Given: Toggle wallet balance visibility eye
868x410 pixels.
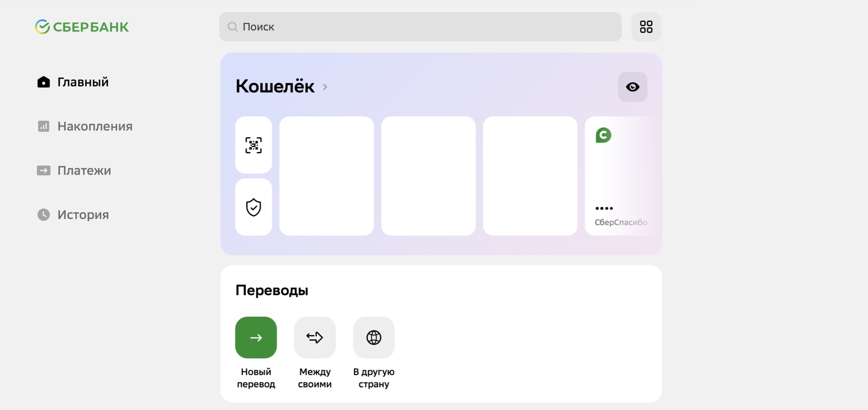Looking at the screenshot, I should click(632, 87).
